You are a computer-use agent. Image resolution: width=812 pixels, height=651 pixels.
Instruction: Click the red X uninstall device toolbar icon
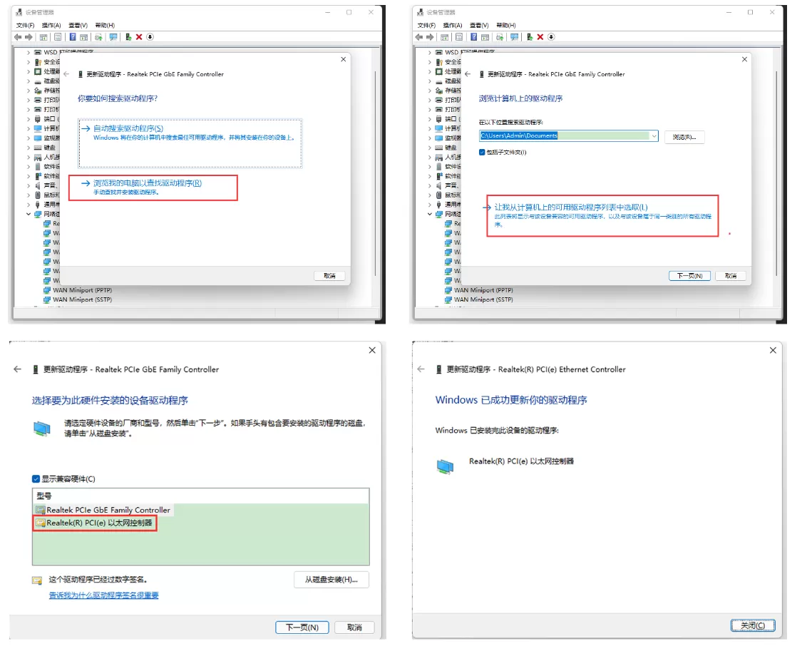pos(138,37)
